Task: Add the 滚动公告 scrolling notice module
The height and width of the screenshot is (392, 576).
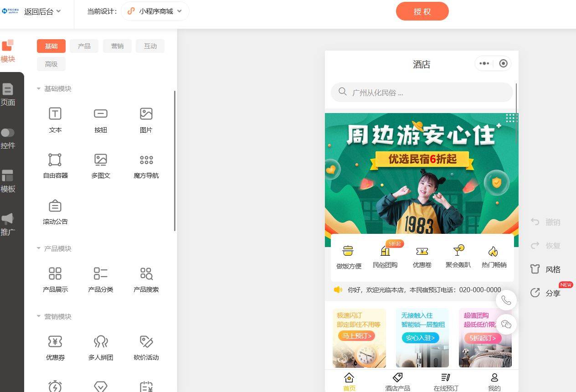Action: point(55,211)
